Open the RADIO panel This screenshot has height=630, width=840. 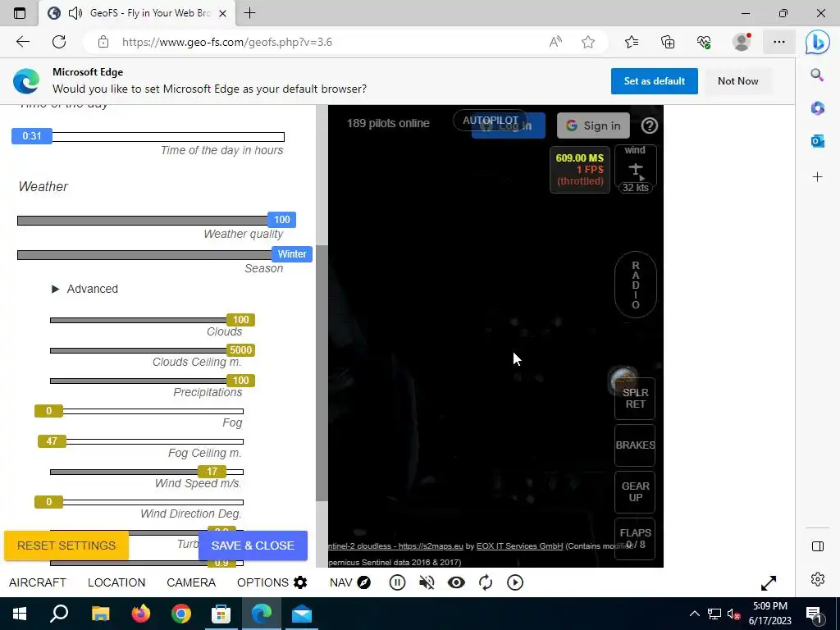[x=636, y=285]
